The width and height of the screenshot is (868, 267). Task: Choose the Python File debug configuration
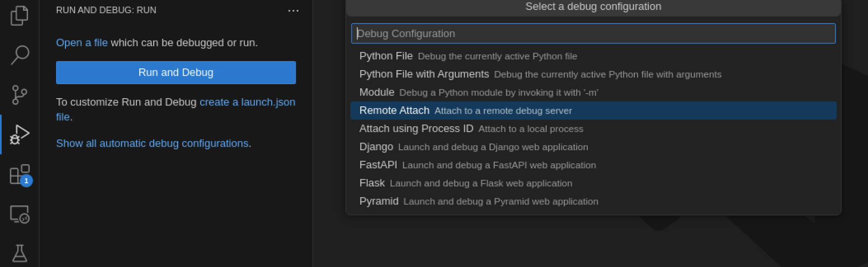[593, 56]
